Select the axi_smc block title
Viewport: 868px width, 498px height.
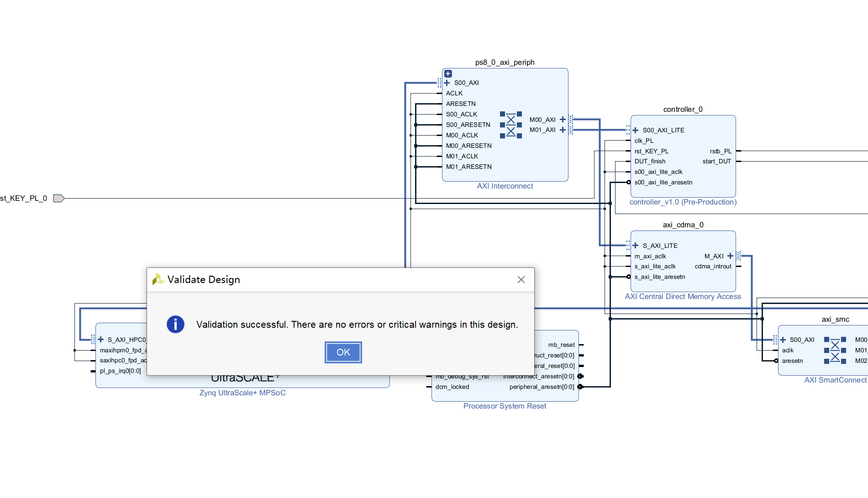pos(836,319)
